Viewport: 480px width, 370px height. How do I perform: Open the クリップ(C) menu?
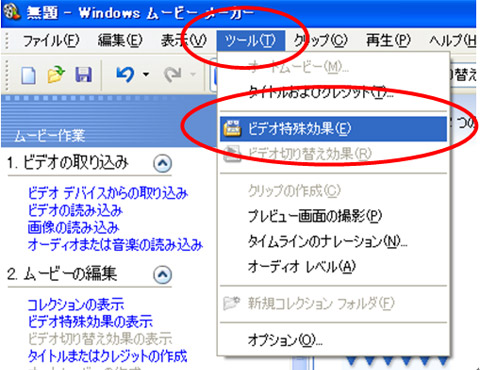(321, 41)
